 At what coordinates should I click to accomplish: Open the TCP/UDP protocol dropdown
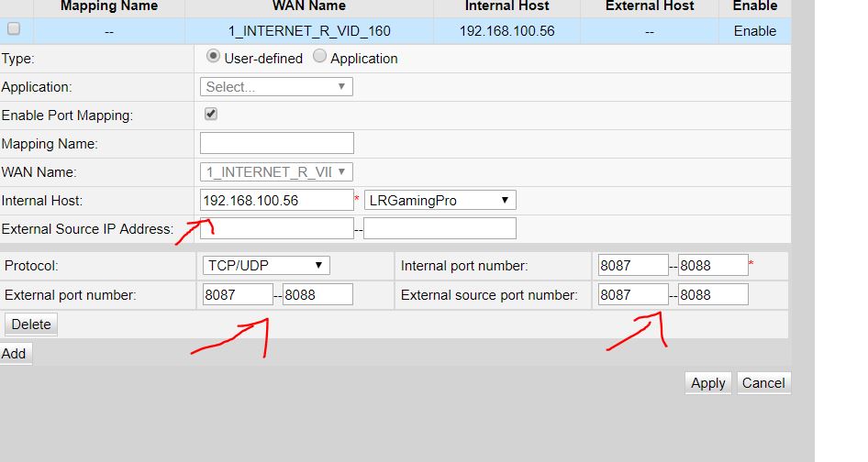(x=266, y=266)
